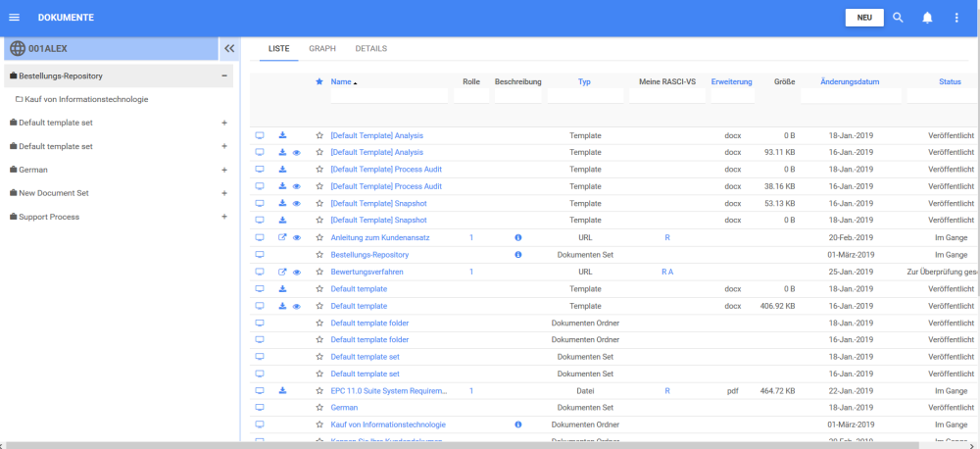This screenshot has width=980, height=449.
Task: Toggle the eye icon on the 93.11 KB Analysis row
Action: click(x=297, y=152)
